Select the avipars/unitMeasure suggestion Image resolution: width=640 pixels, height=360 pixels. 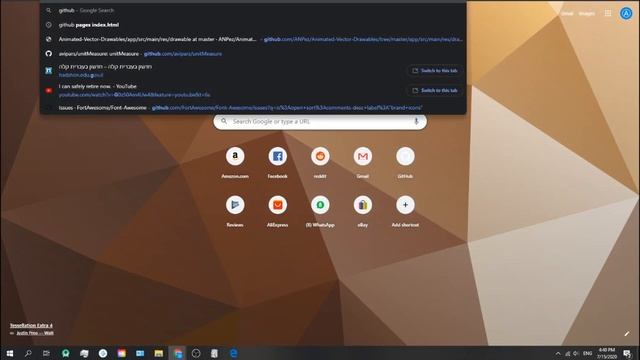[253, 53]
